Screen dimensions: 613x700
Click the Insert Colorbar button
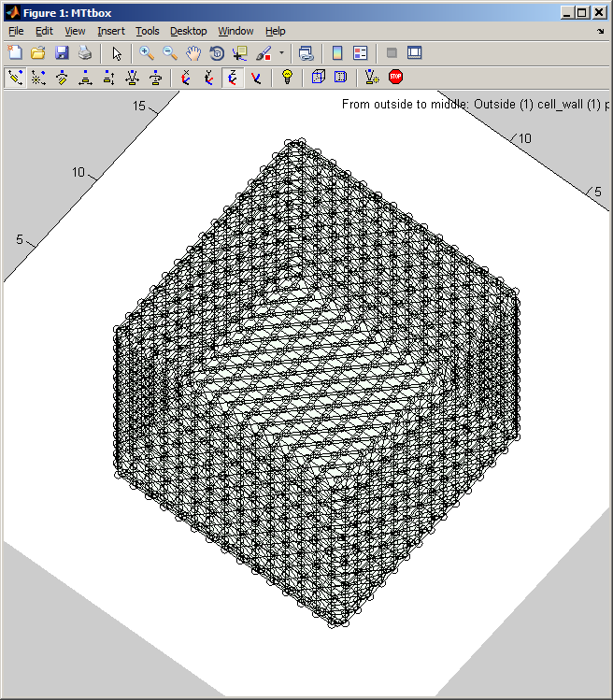click(337, 53)
